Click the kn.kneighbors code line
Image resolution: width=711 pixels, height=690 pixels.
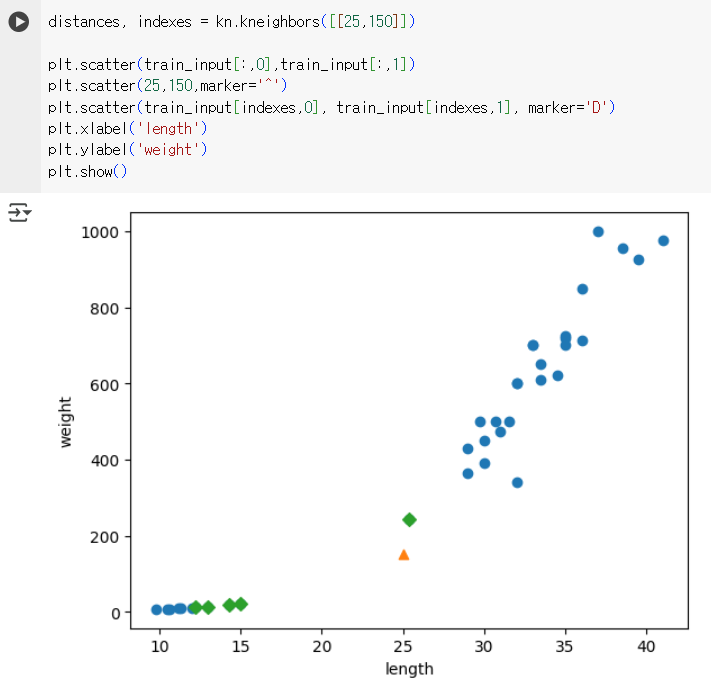(x=231, y=22)
